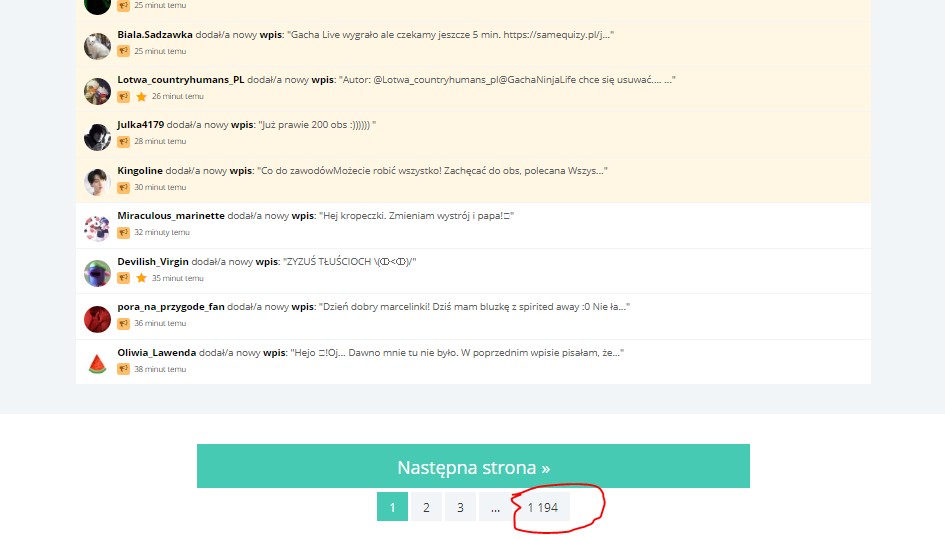
Task: Open Julka4179 profile link
Action: [140, 125]
